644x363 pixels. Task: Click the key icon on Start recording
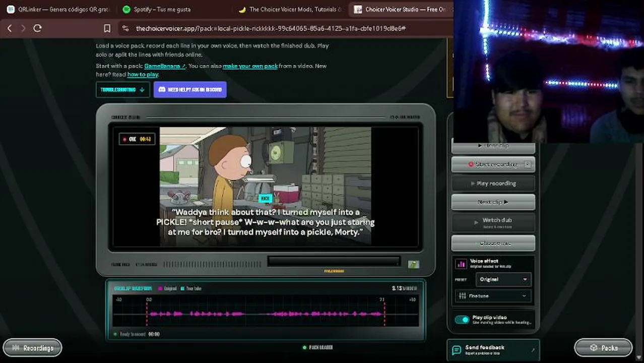(x=528, y=164)
